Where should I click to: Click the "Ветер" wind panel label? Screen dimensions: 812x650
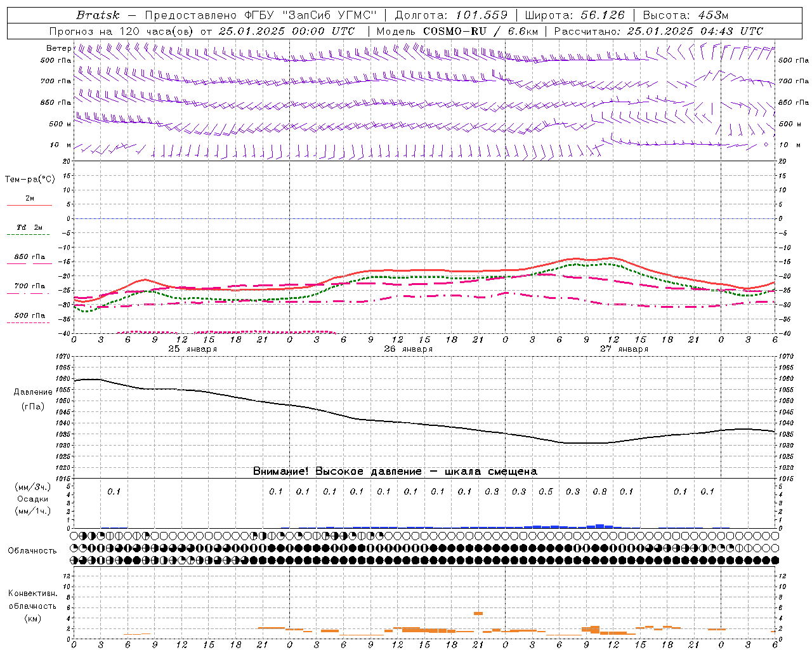point(58,48)
